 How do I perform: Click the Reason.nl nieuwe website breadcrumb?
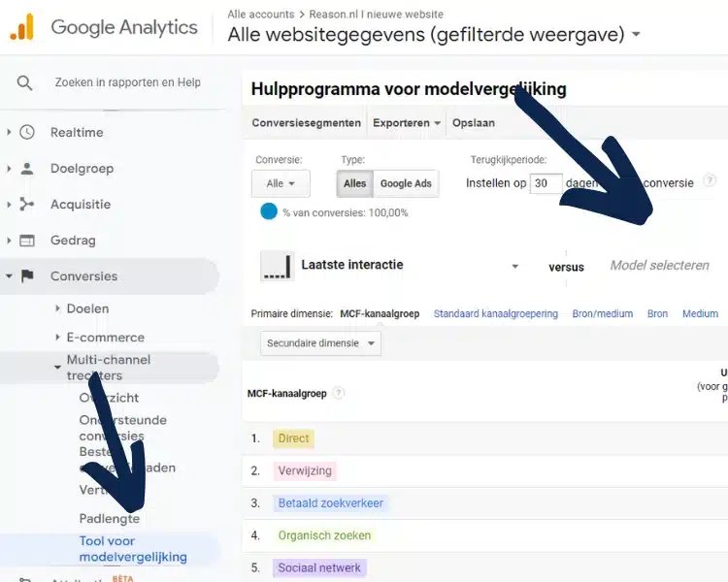376,15
